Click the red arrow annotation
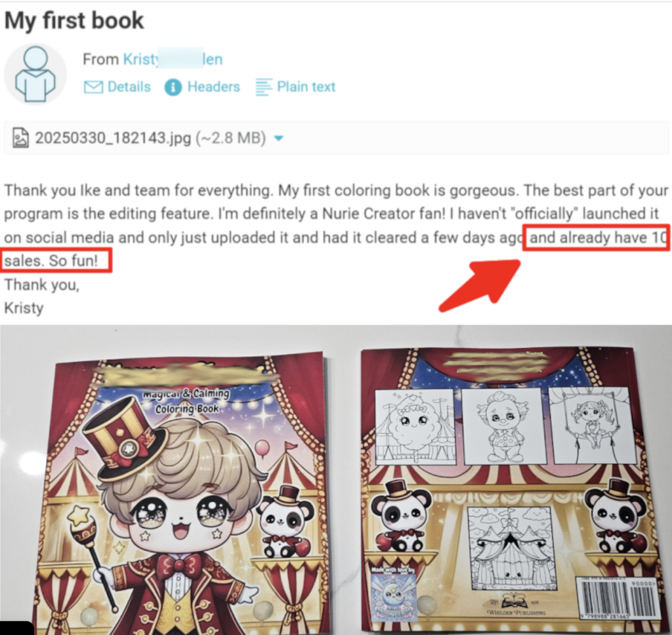Viewport: 672px width, 635px height. (480, 285)
